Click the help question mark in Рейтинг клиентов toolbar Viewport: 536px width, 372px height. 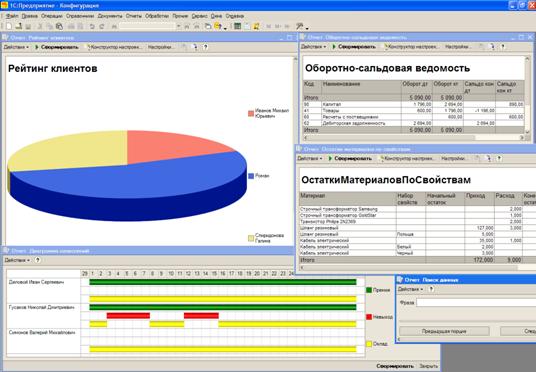(x=205, y=47)
